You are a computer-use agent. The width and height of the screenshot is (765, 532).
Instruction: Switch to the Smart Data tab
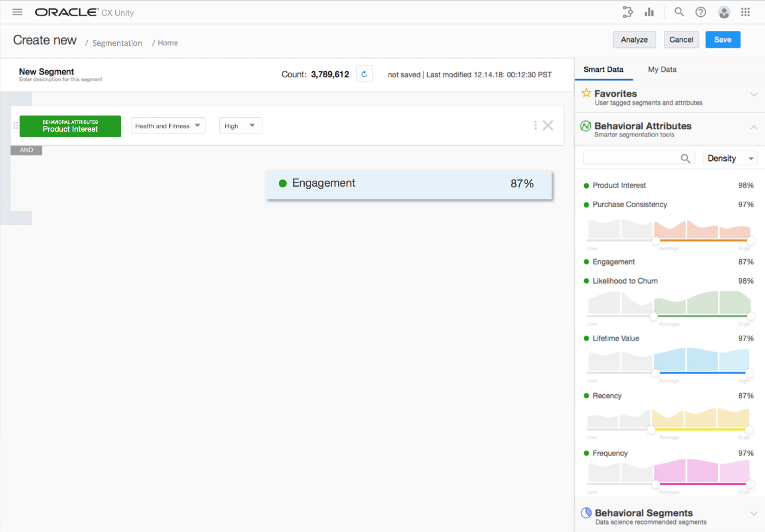click(603, 69)
